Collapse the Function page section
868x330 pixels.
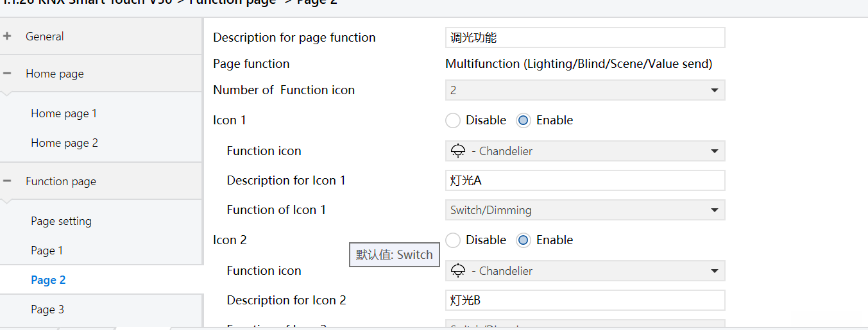pos(7,181)
